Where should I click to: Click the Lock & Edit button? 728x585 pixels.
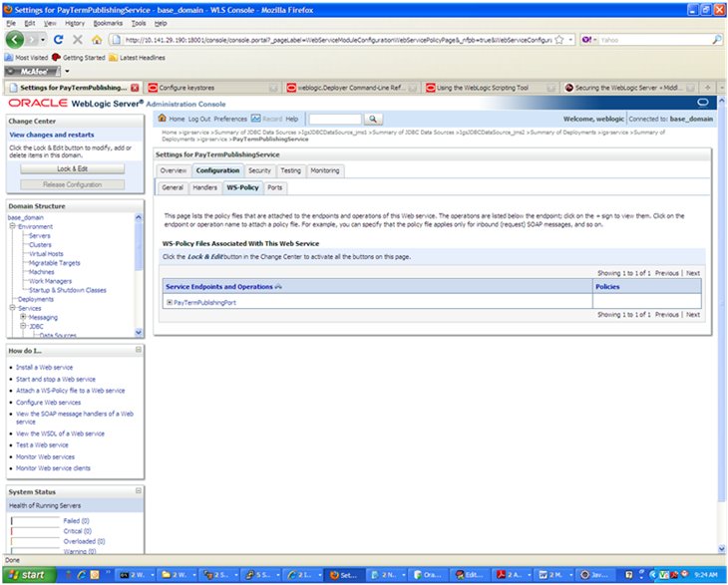coord(73,168)
